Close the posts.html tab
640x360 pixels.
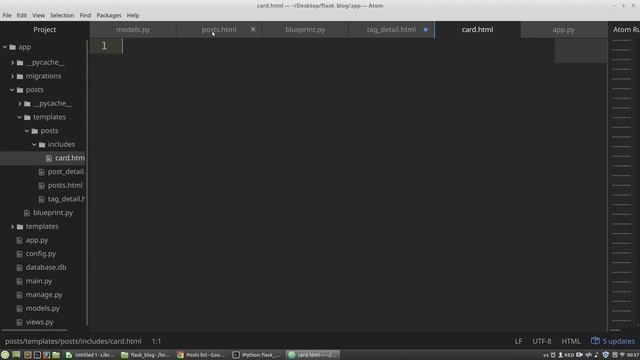(x=253, y=29)
